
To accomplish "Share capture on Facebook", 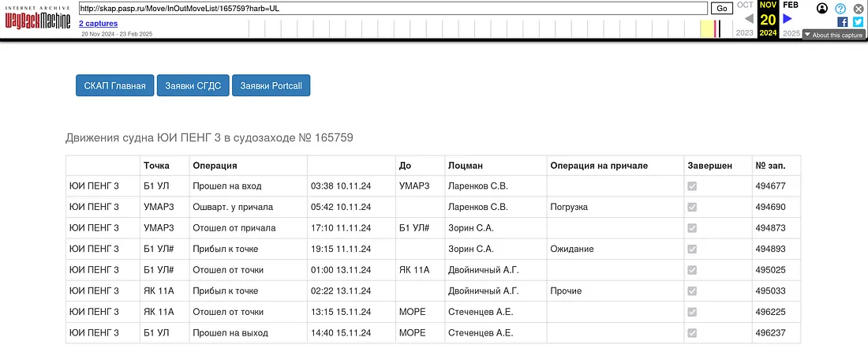I will coord(842,22).
